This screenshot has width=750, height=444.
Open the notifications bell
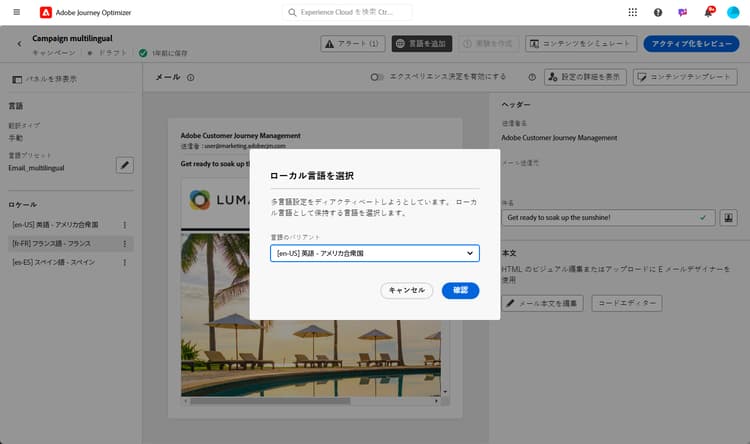point(708,12)
